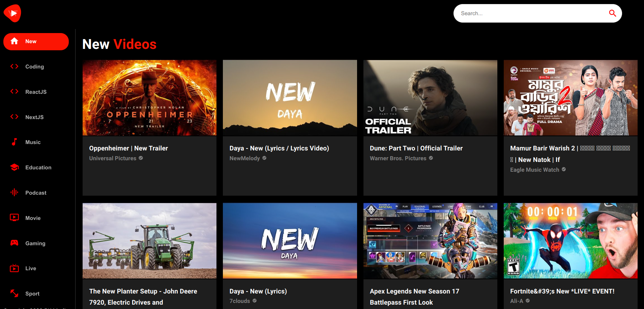Open the Oppenheimer New Trailer video
This screenshot has width=644, height=309.
[149, 98]
